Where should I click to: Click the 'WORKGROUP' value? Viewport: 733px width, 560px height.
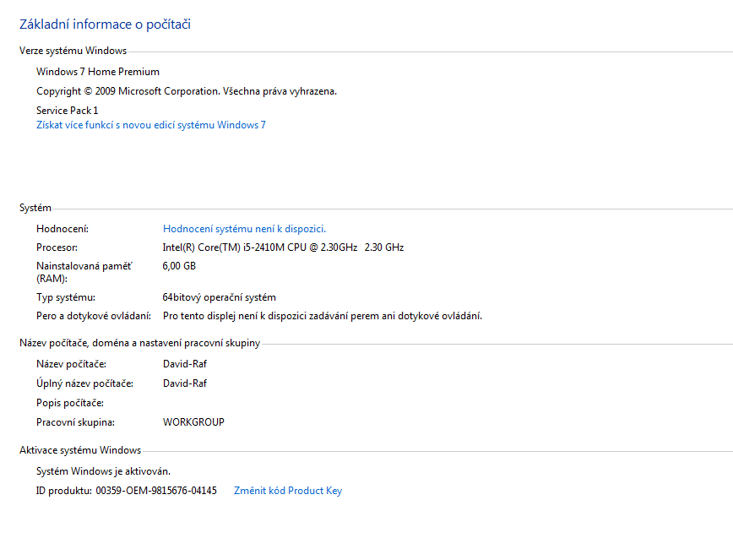(193, 422)
